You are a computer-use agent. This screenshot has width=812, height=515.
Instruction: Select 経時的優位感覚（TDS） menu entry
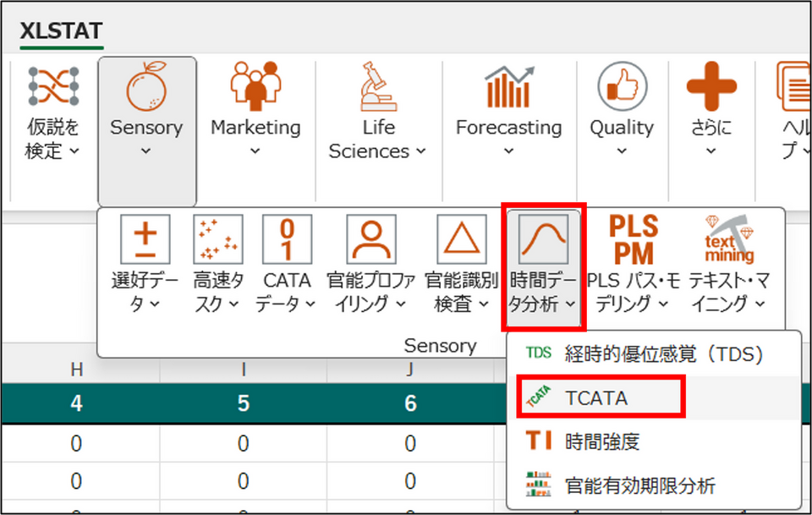(x=655, y=353)
